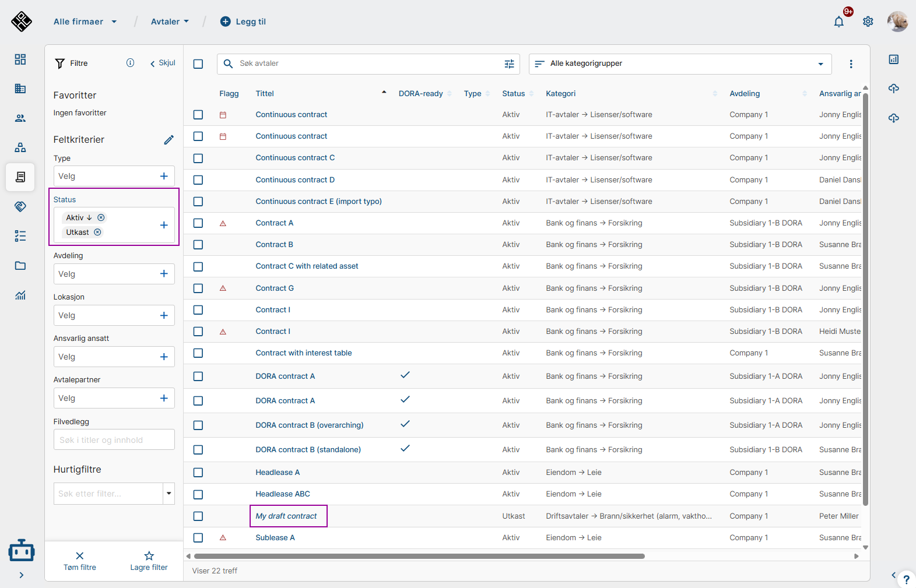Open the Alle firmaer dropdown

[x=85, y=22]
